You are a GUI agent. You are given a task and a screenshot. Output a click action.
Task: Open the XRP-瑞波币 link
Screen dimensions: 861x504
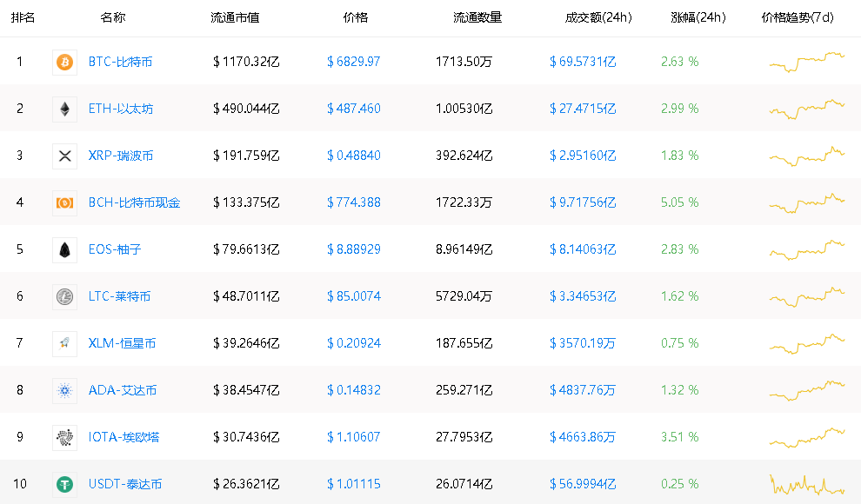tap(121, 156)
